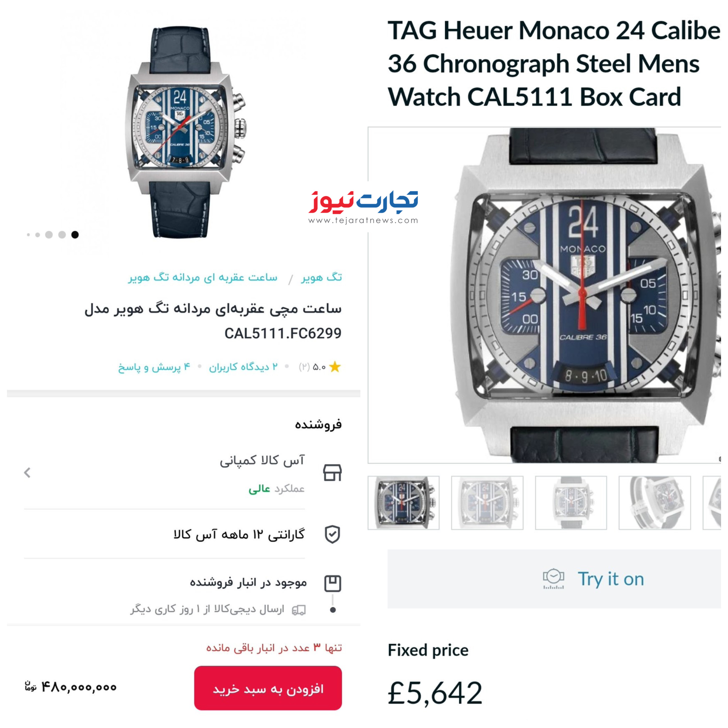
Task: Click the Digikala delivery truck icon
Action: click(299, 610)
